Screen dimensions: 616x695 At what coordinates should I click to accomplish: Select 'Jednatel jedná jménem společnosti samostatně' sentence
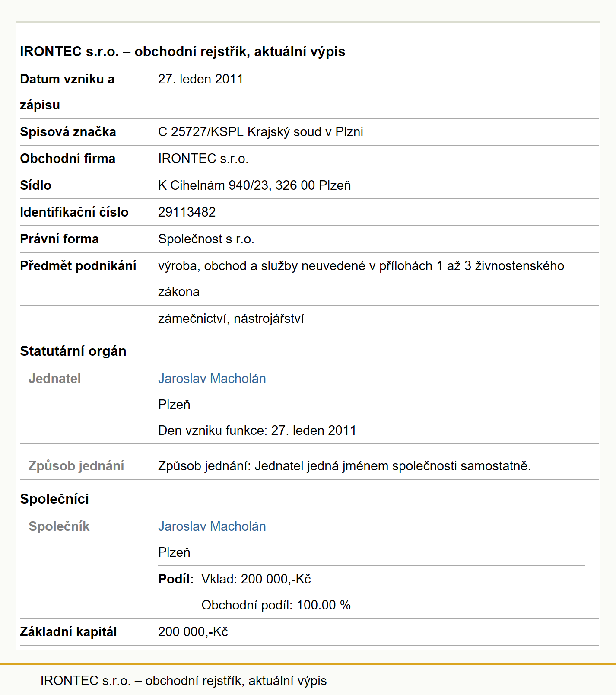(x=392, y=466)
